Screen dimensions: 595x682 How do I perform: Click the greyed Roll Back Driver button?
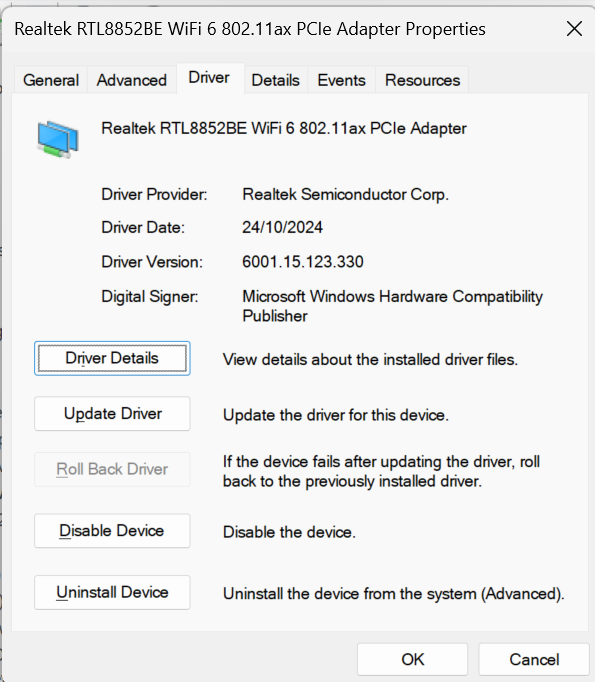[x=112, y=469]
